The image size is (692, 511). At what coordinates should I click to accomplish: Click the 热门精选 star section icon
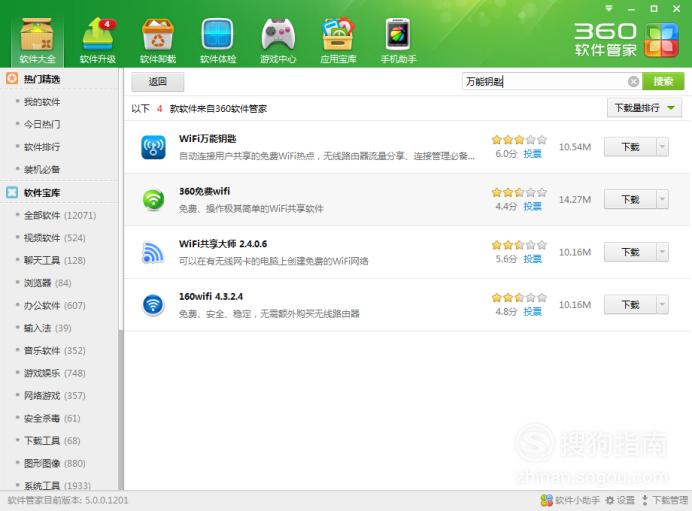(12, 79)
